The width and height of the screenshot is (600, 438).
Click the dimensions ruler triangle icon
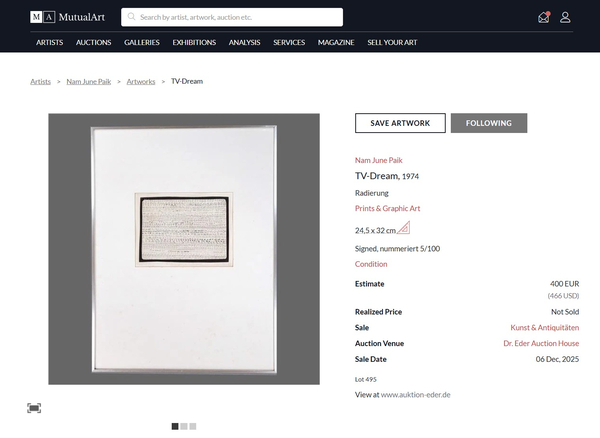(404, 228)
